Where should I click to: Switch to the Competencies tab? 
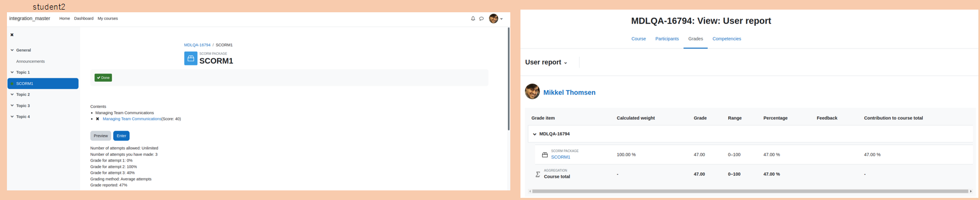[x=727, y=39]
